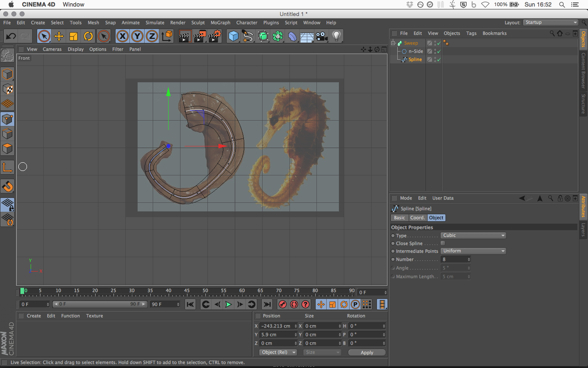Enable the Close Spline checkbox

(443, 243)
